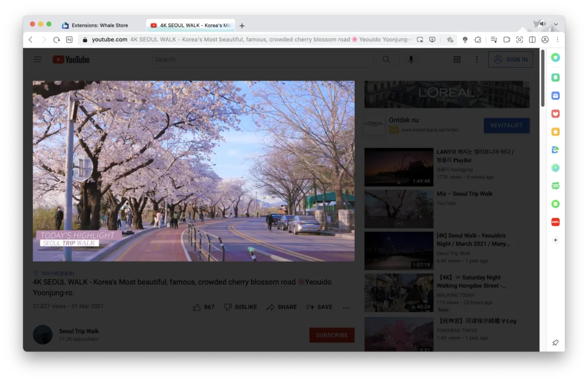This screenshot has width=588, height=382.
Task: Click the cherry blossom video player
Action: tap(194, 171)
